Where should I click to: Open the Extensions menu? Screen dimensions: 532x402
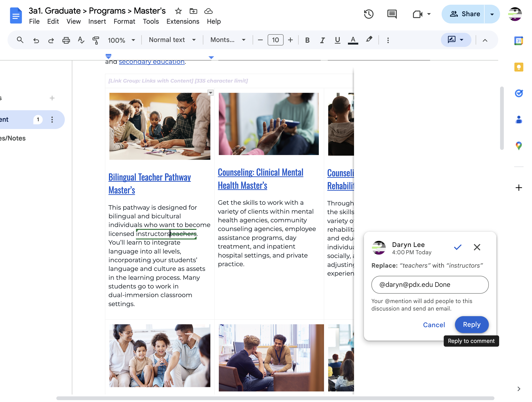[183, 22]
